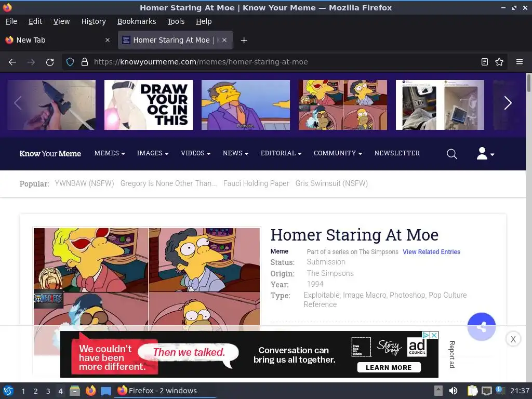
Task: Click View Related Entries link
Action: click(431, 252)
